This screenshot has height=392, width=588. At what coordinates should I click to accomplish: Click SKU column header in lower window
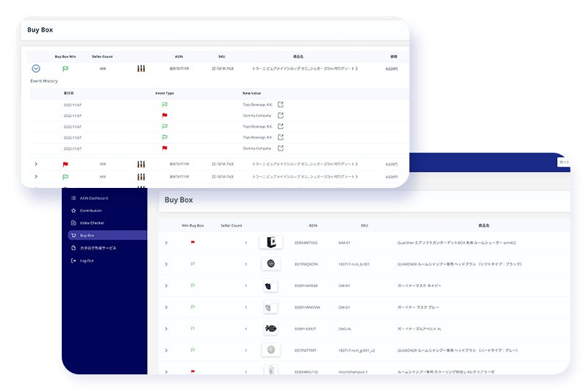pos(364,225)
